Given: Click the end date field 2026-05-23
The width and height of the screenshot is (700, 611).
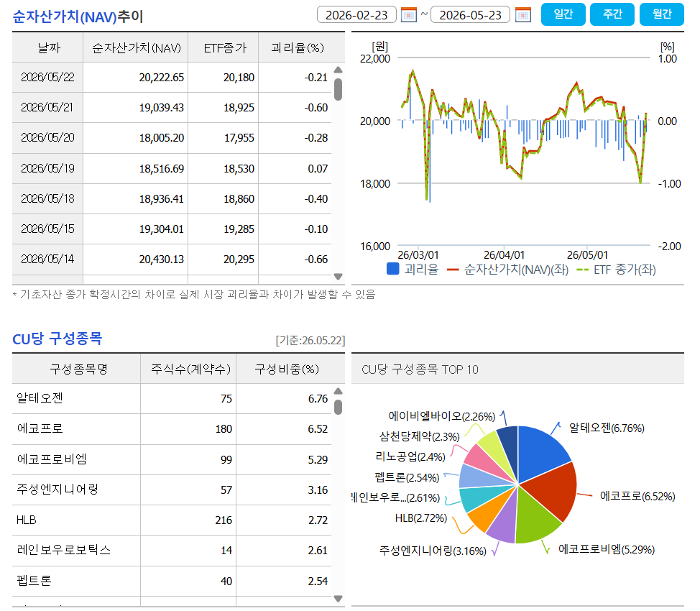Looking at the screenshot, I should coord(471,15).
